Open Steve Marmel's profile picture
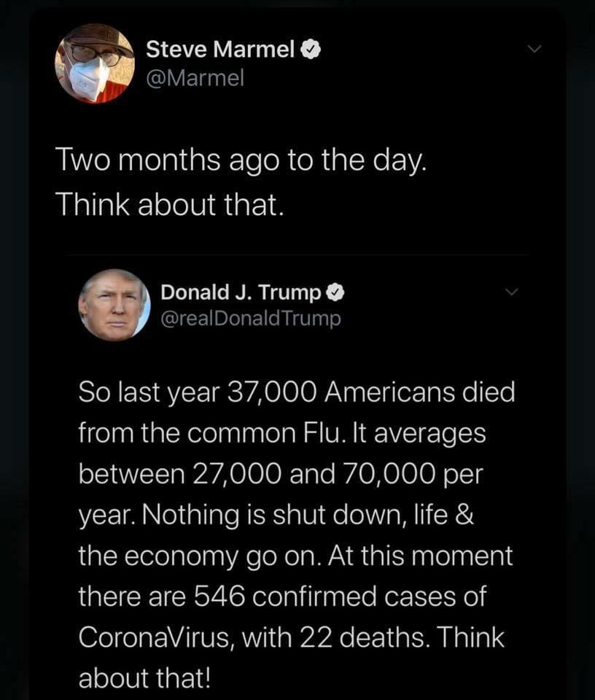 (x=95, y=63)
